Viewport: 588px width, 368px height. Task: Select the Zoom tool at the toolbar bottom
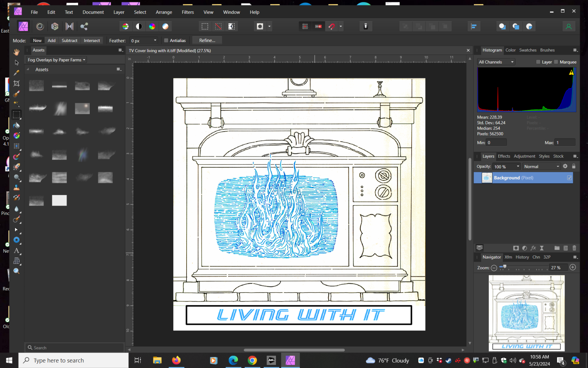[x=16, y=271]
